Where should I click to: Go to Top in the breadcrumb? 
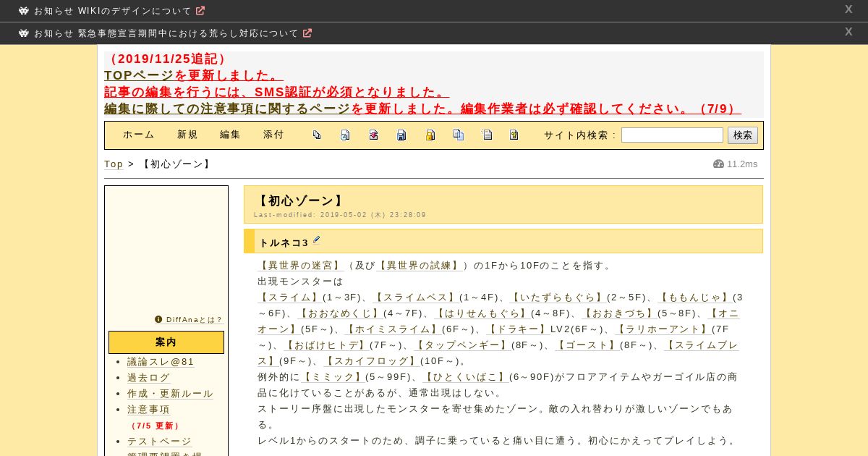(x=114, y=164)
